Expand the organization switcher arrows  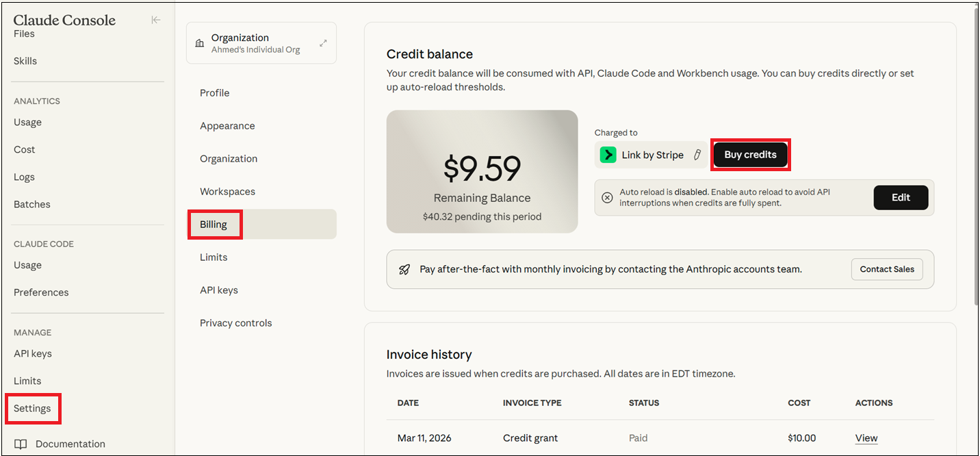tap(323, 43)
